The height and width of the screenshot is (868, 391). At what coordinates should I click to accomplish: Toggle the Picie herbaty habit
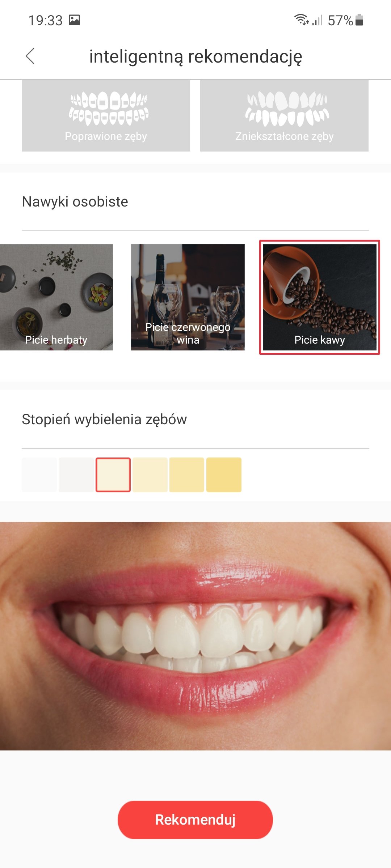[x=56, y=297]
